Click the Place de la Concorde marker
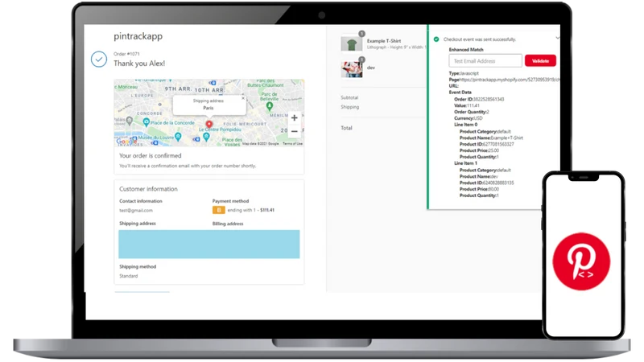The width and height of the screenshot is (644, 362). 146,122
